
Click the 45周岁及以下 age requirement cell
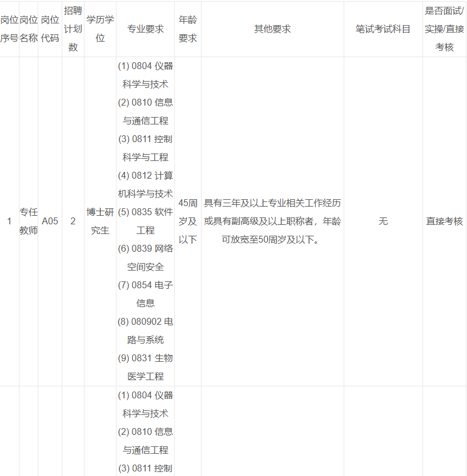click(188, 221)
